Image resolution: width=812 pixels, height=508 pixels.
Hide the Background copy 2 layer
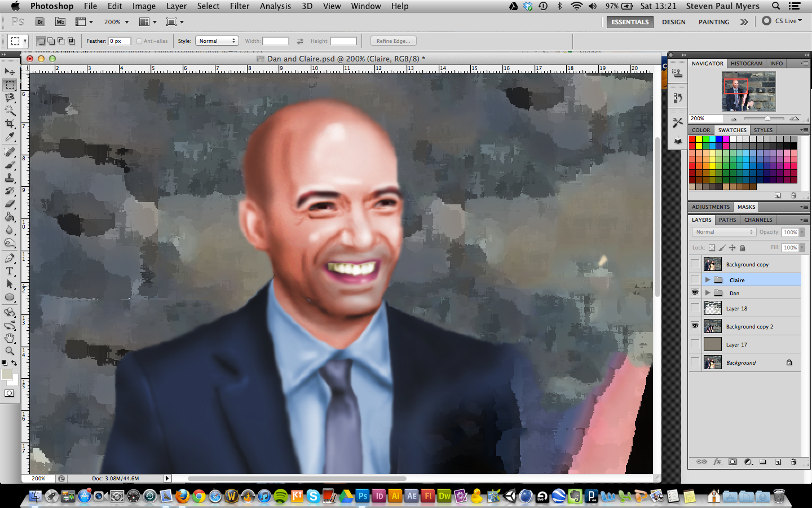tap(695, 326)
